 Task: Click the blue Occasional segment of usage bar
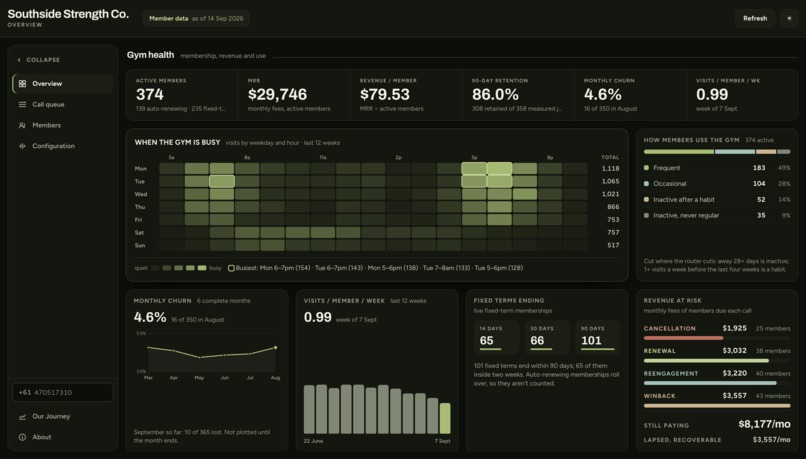(735, 152)
